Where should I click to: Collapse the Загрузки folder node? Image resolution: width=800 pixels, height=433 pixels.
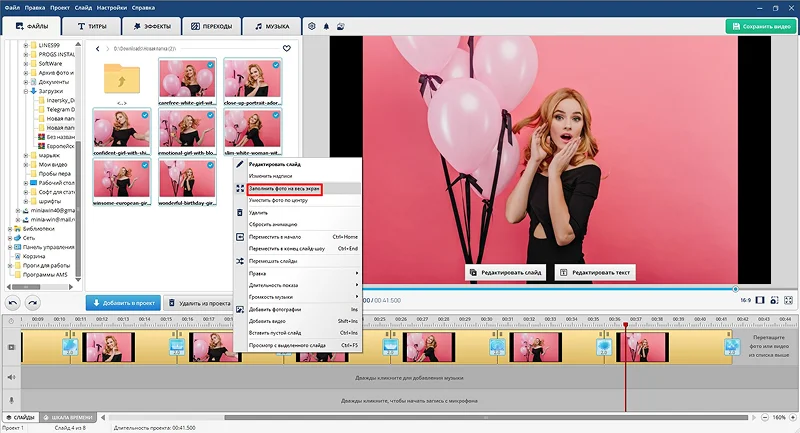(26, 91)
